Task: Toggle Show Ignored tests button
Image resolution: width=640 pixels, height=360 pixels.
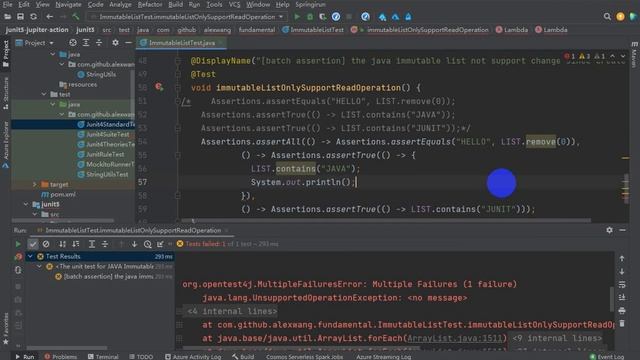Action: (46, 244)
